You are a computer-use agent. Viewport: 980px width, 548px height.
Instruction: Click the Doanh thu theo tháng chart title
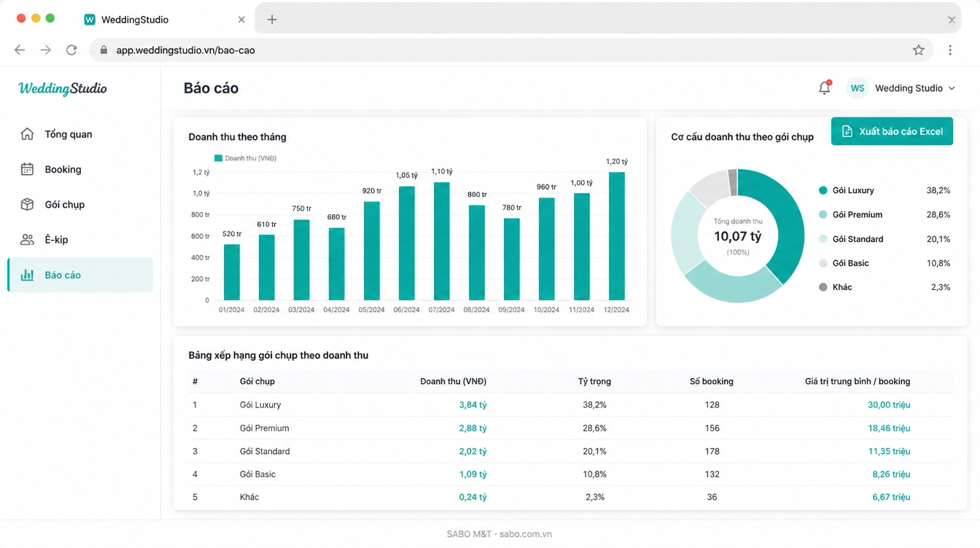(237, 137)
